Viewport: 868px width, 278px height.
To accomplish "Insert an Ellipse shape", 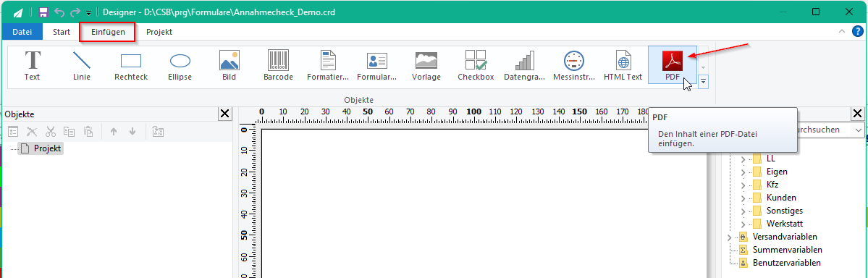I will tap(180, 65).
